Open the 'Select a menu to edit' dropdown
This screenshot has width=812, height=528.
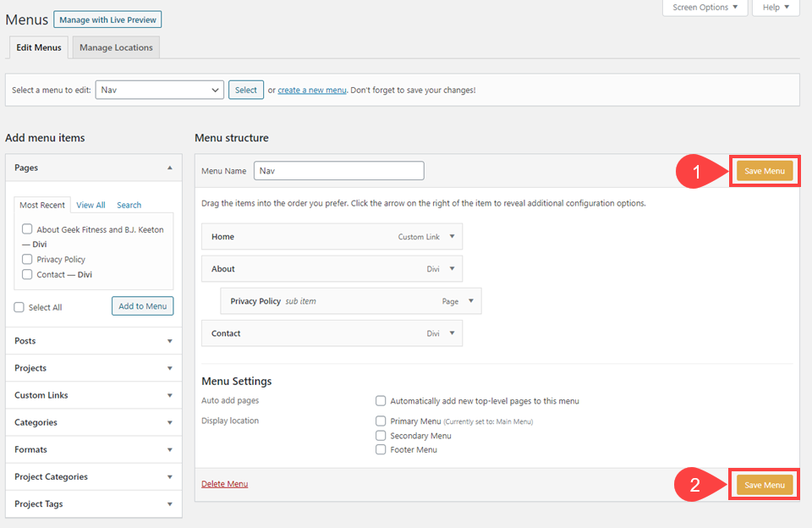pyautogui.click(x=159, y=89)
